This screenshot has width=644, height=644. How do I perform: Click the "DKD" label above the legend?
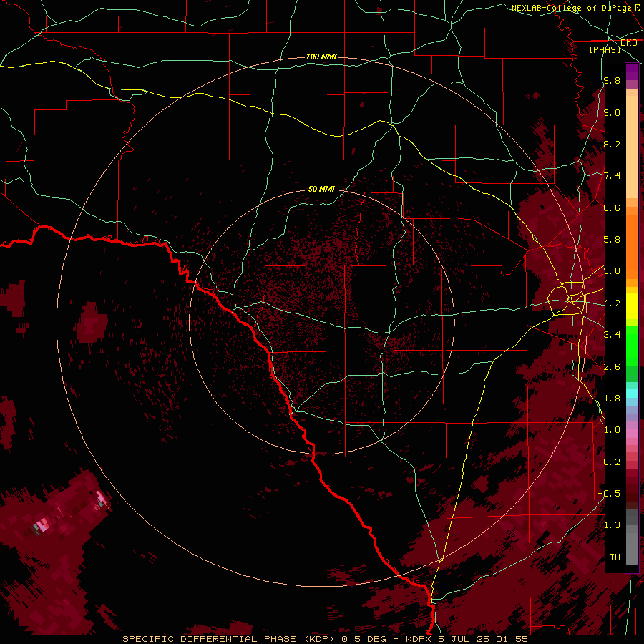tap(629, 43)
